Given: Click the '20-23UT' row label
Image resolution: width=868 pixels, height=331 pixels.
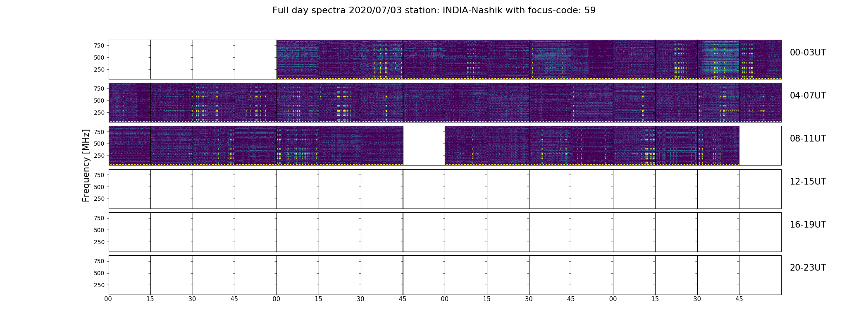Looking at the screenshot, I should click(x=808, y=268).
